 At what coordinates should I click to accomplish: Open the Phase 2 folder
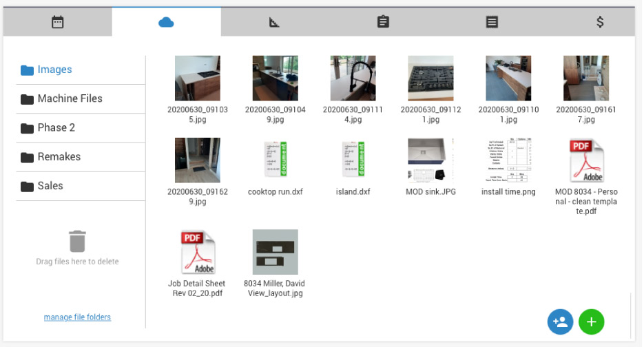81,128
